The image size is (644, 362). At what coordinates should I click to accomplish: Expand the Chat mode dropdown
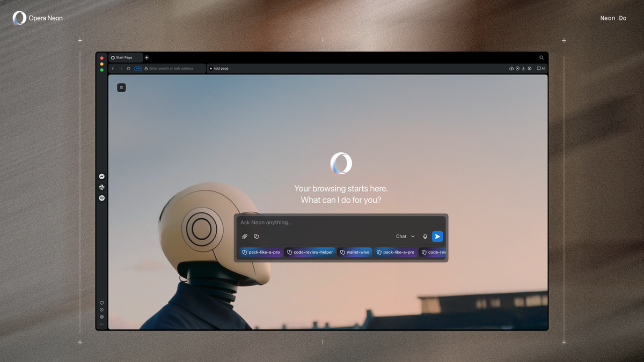coord(405,237)
